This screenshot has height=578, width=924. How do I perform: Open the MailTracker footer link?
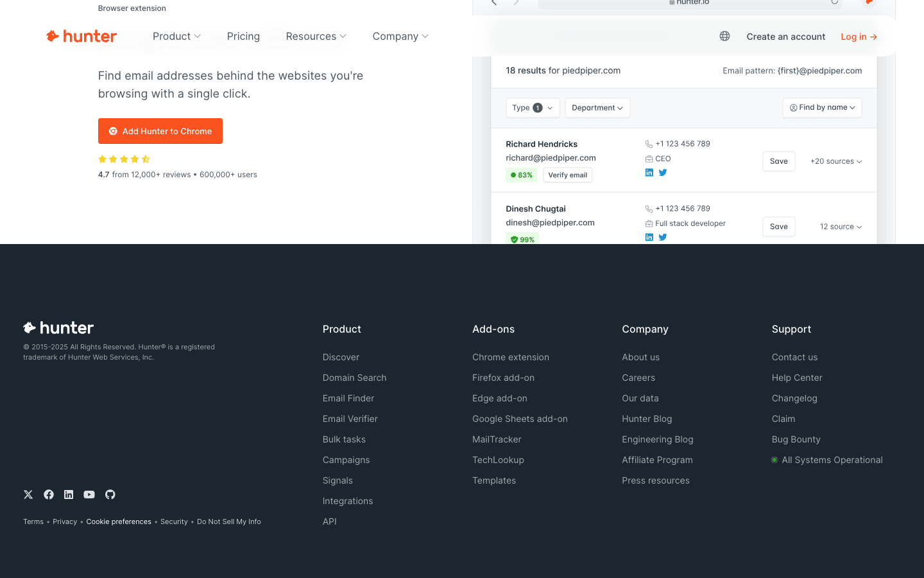497,439
